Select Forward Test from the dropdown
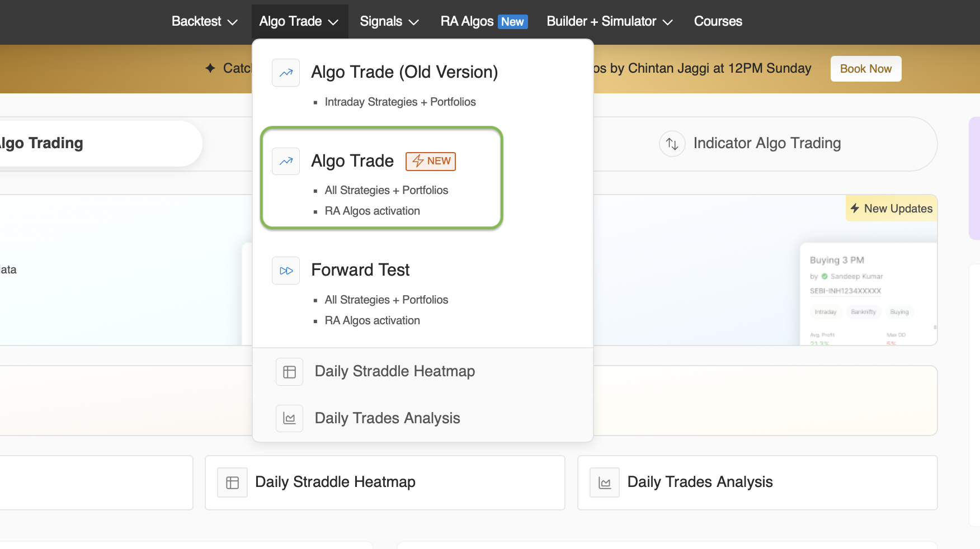Screen dimensions: 980x549 pos(360,270)
